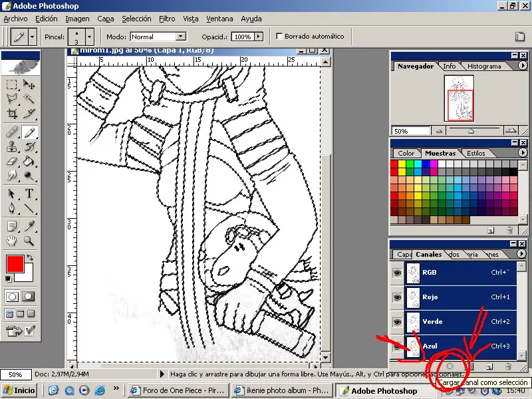The image size is (532, 399).
Task: Create a new channel in Canales panel
Action: click(489, 366)
